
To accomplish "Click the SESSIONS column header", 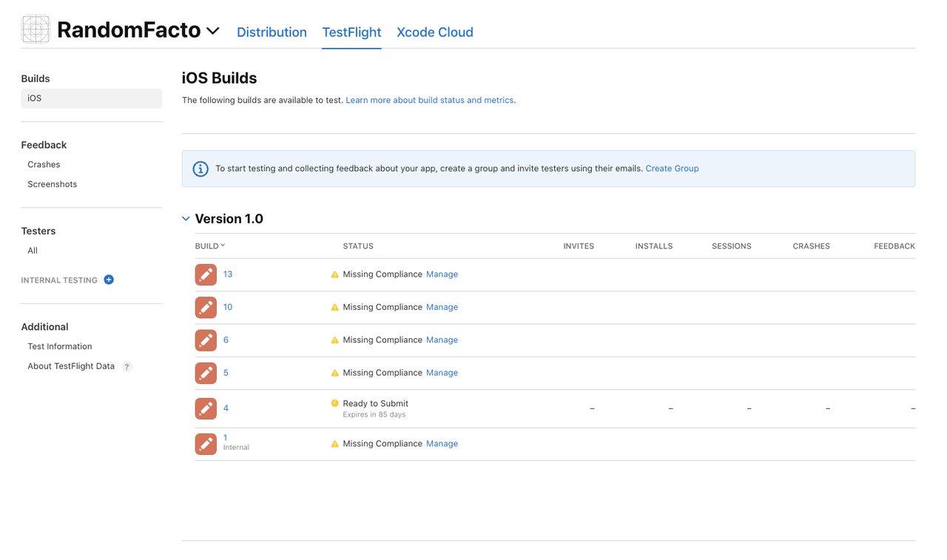I will 732,246.
